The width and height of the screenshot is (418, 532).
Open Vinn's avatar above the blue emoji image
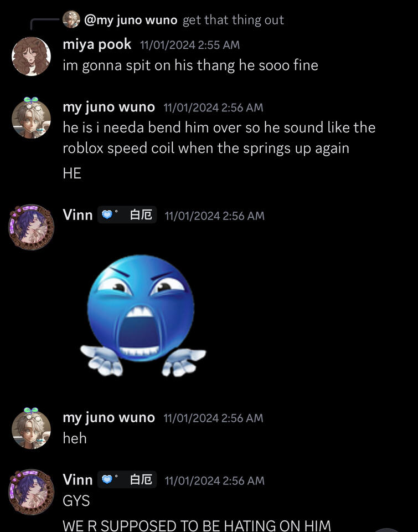[x=31, y=227]
